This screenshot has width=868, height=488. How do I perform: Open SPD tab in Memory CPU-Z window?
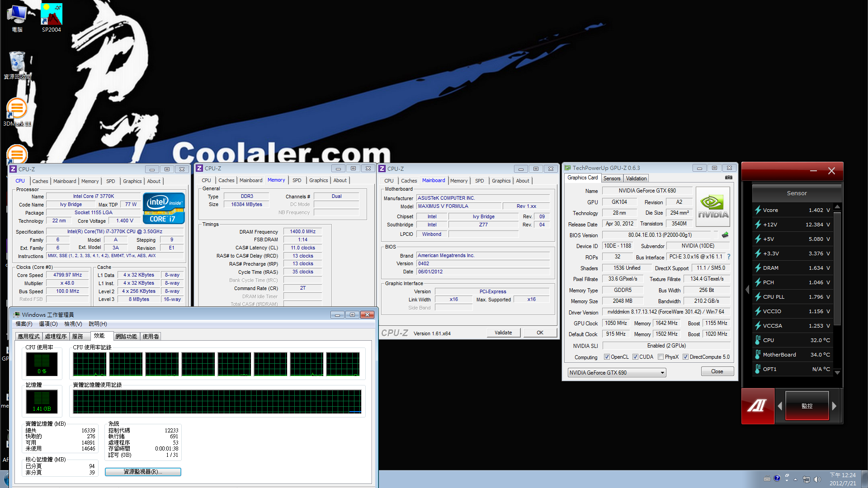click(x=297, y=180)
